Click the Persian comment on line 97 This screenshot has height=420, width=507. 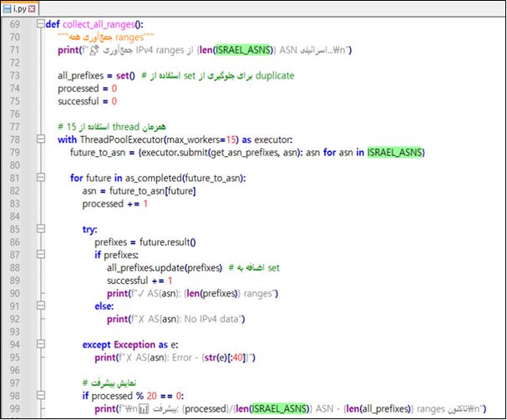(109, 383)
